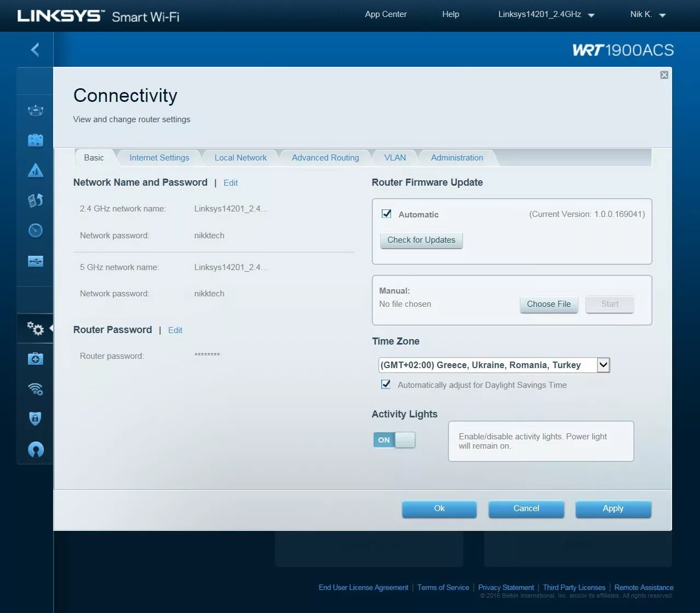Open Help in top bar
Screen dimensions: 700x613
(x=451, y=14)
